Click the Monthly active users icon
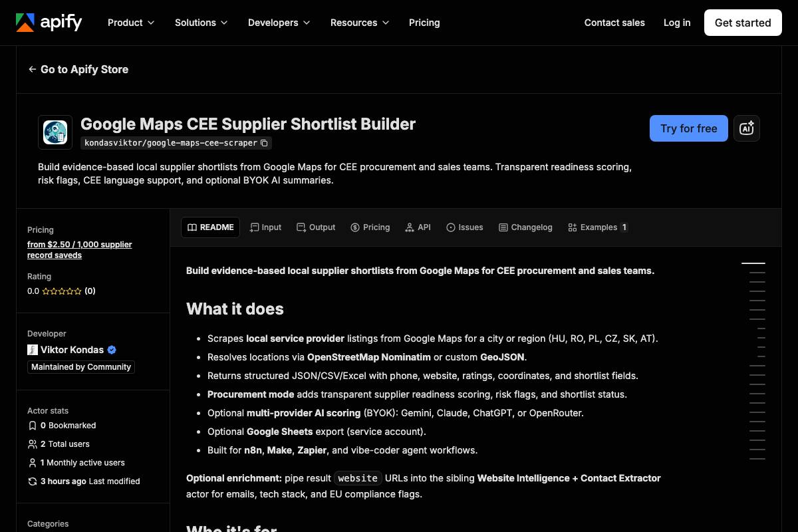The image size is (798, 532). tap(33, 463)
